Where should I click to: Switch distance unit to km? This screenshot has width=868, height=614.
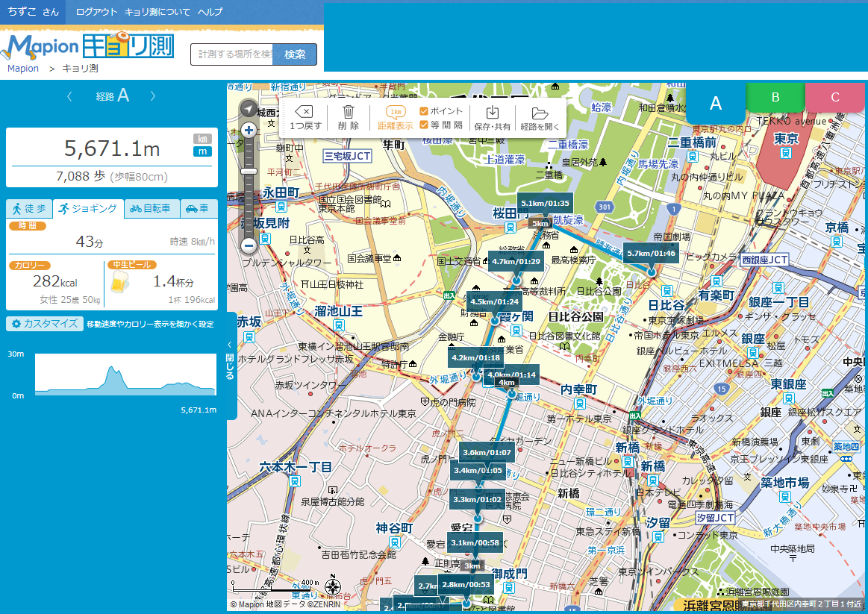(202, 139)
